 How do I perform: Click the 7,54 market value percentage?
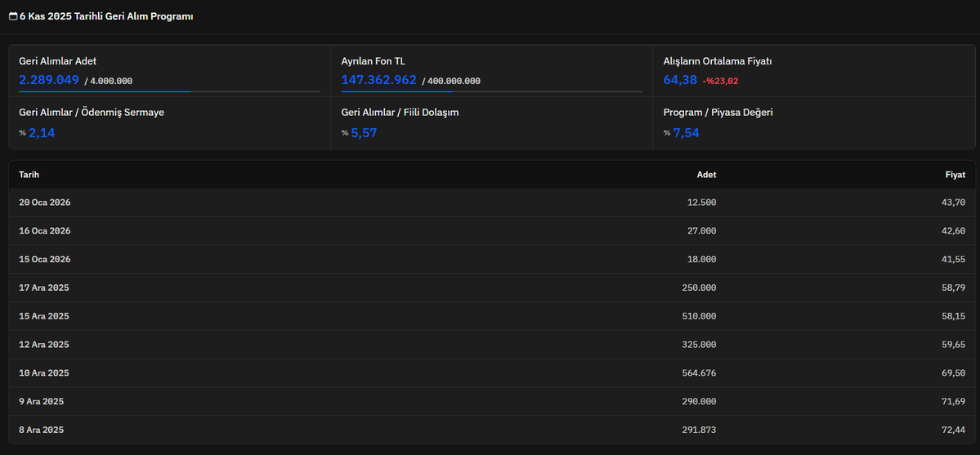coord(687,132)
